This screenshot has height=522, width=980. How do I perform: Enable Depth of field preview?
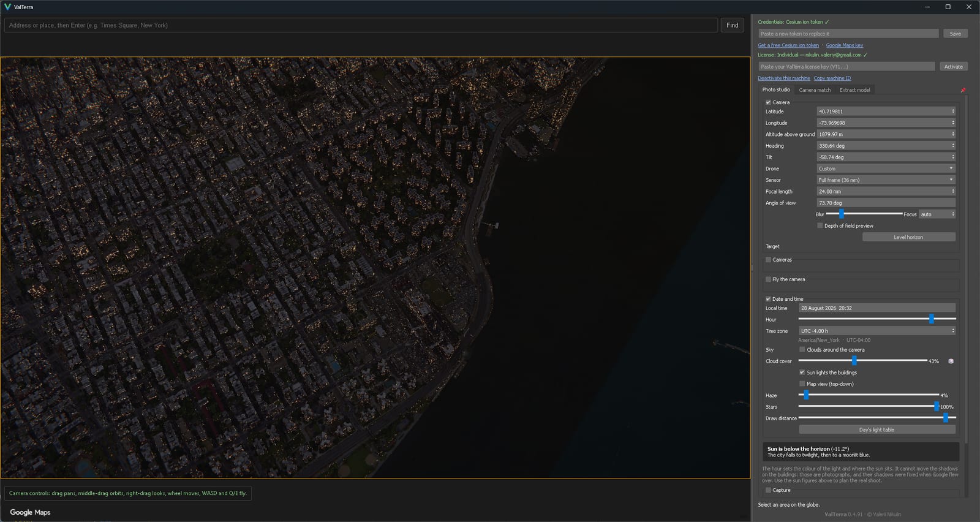pos(820,225)
